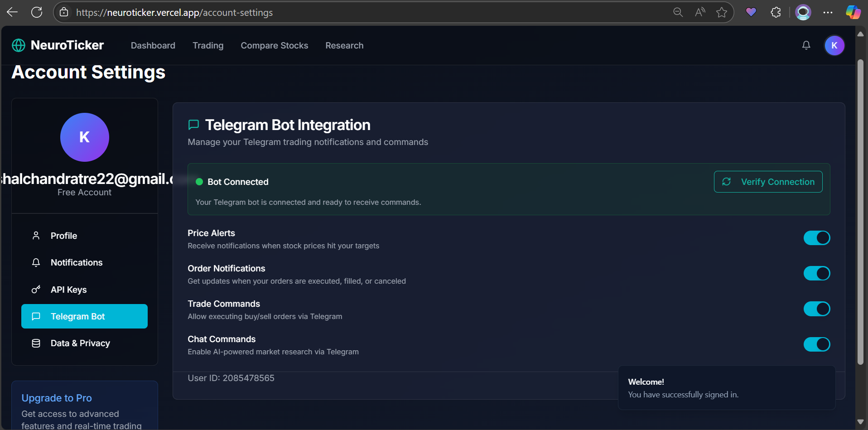Click the Bot Connected status label
This screenshot has height=430, width=868.
238,182
